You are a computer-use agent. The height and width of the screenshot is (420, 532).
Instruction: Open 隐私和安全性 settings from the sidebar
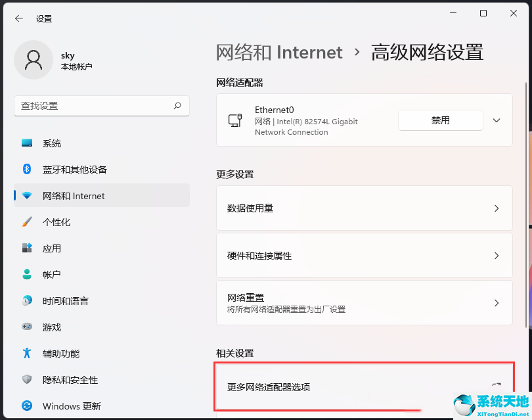[x=26, y=380]
